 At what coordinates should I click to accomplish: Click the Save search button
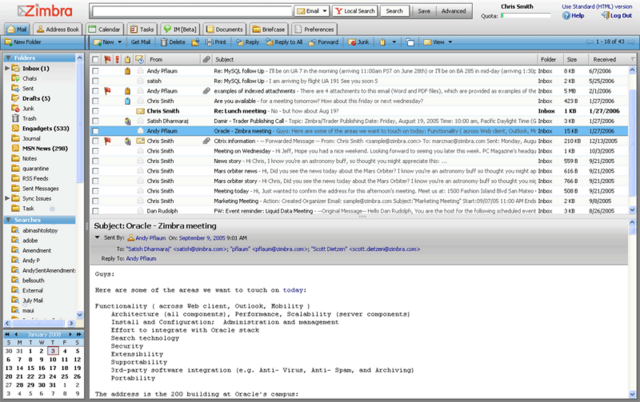pos(424,11)
